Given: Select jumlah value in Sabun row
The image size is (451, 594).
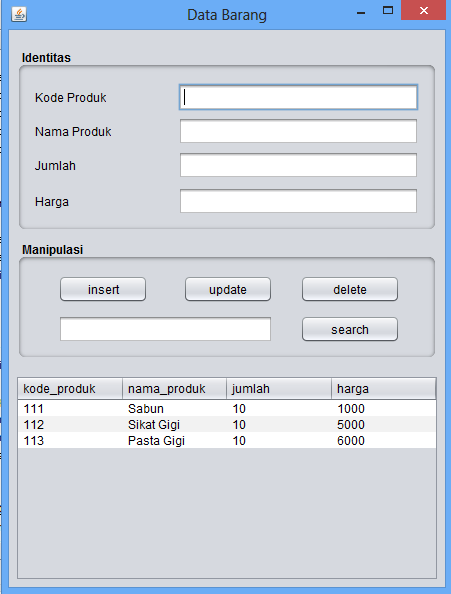Looking at the screenshot, I should coord(279,408).
